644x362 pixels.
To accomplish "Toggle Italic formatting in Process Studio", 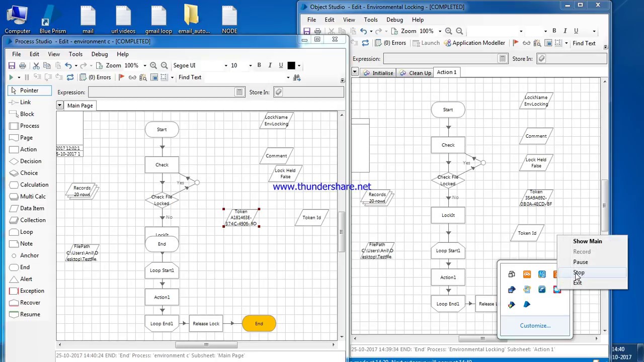I will tap(270, 65).
